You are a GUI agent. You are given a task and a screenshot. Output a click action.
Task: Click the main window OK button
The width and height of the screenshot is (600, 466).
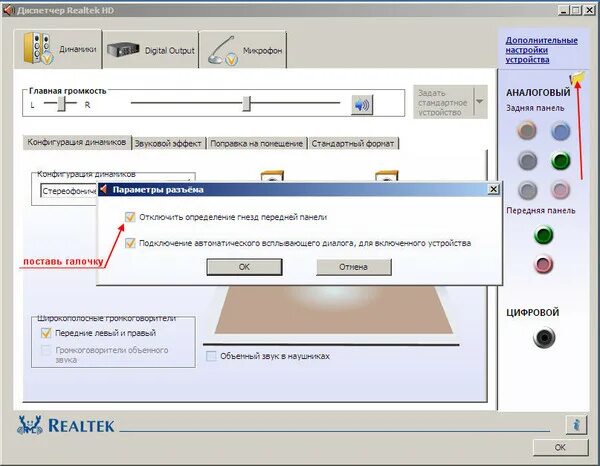click(x=560, y=447)
